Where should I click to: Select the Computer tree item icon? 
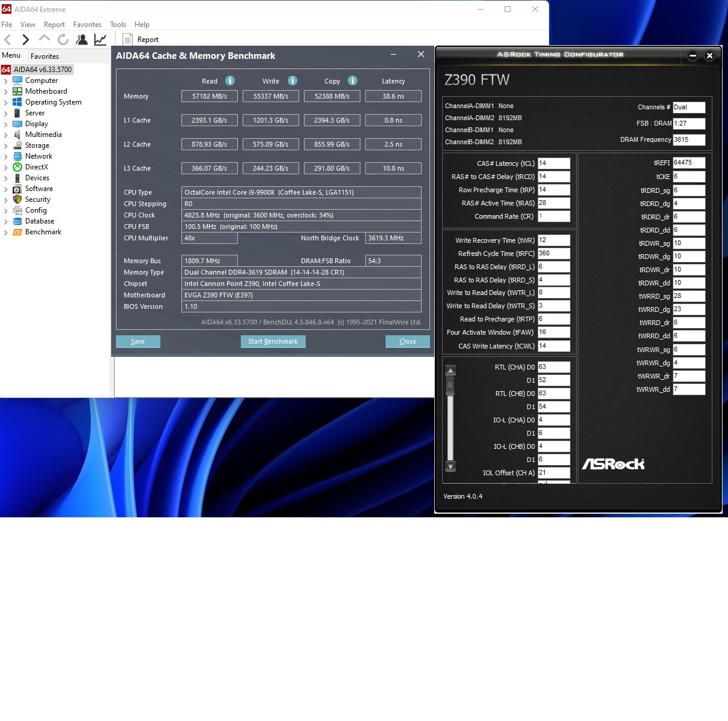[17, 81]
